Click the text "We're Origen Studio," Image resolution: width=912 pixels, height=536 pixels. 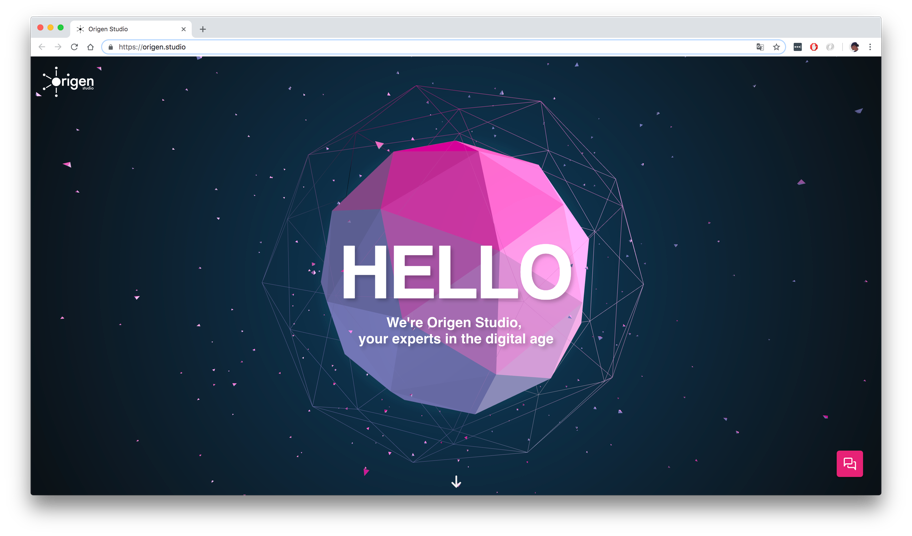454,323
